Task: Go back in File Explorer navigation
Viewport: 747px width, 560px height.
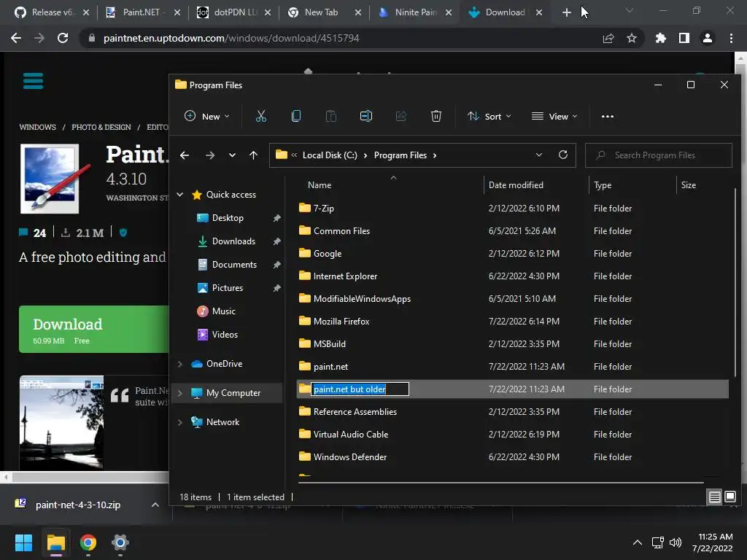Action: [185, 155]
